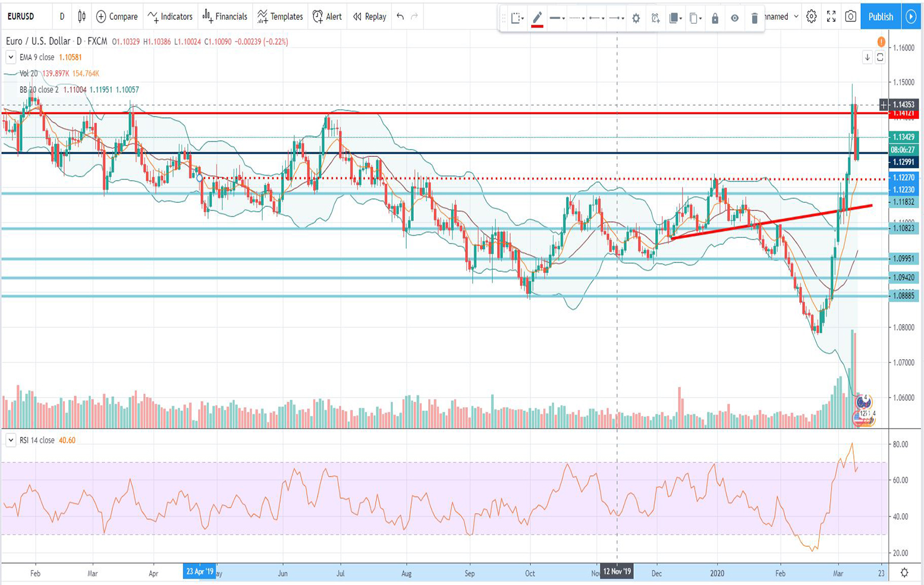This screenshot has height=585, width=924.
Task: Add alert on drawing via clock icon
Action: click(x=655, y=18)
